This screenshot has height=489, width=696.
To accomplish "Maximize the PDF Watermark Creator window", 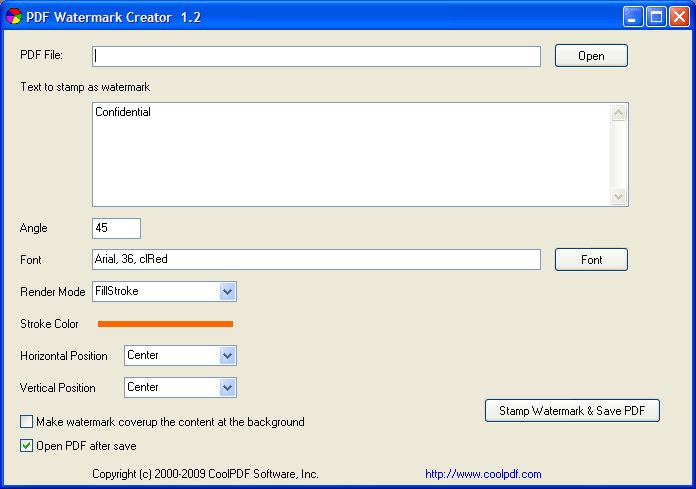I will pyautogui.click(x=656, y=16).
